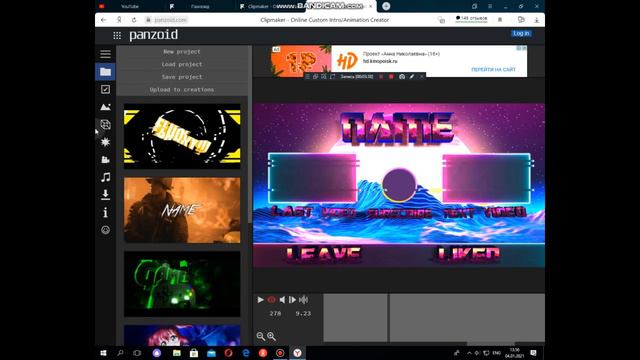Viewport: 640px width, 360px height.
Task: Open the site reviews badge in the address bar
Action: click(x=471, y=19)
